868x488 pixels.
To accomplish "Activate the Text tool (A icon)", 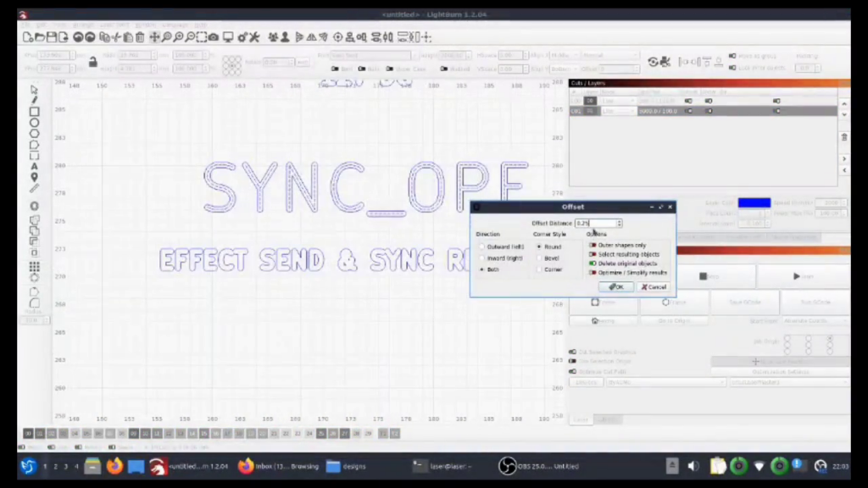I will coord(34,167).
